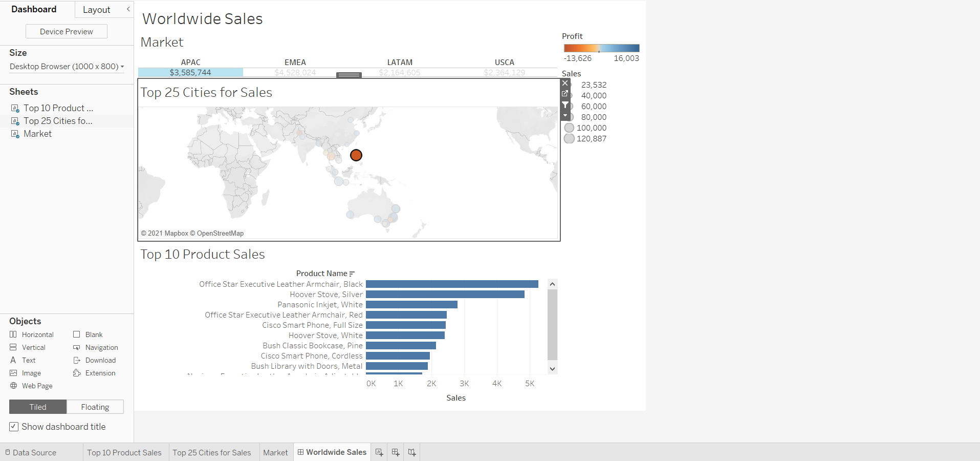Click the Hoover Stove, White label
Viewport: 980px width, 461px height.
(x=325, y=336)
